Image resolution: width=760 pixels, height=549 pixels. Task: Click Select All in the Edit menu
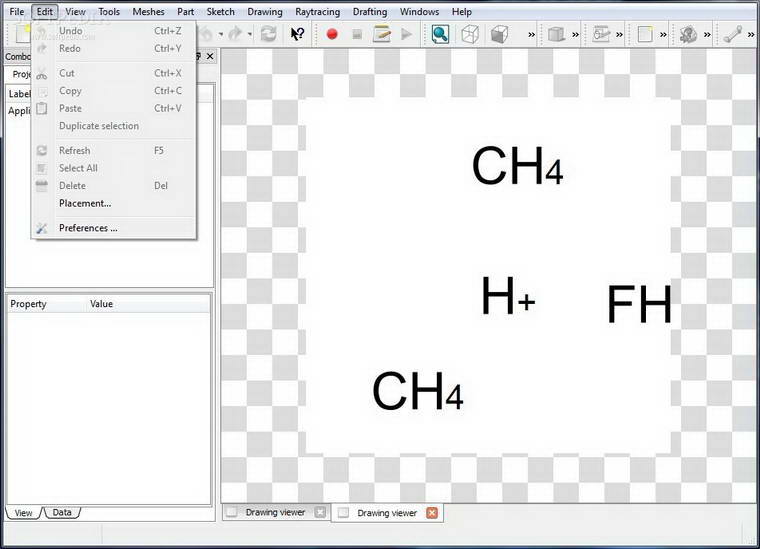click(x=114, y=168)
